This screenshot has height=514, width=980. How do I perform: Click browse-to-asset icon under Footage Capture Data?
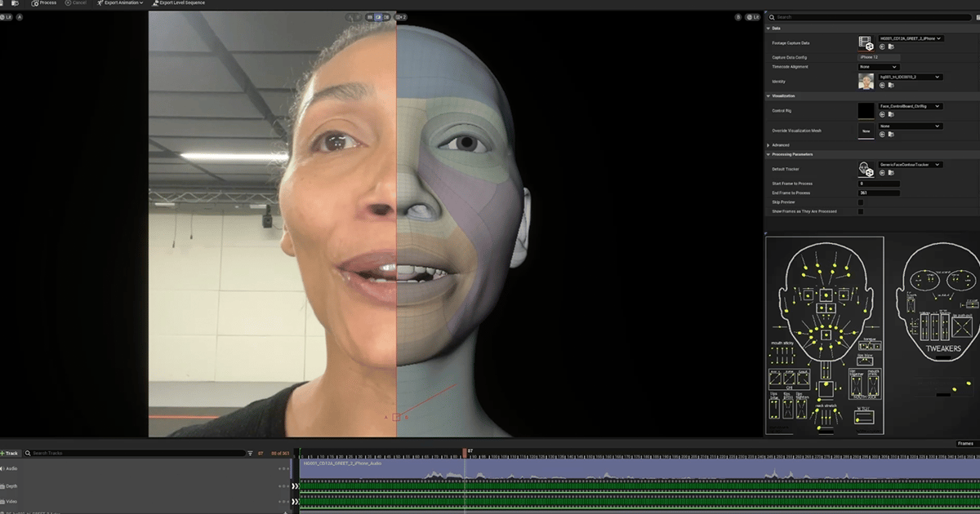pyautogui.click(x=891, y=47)
